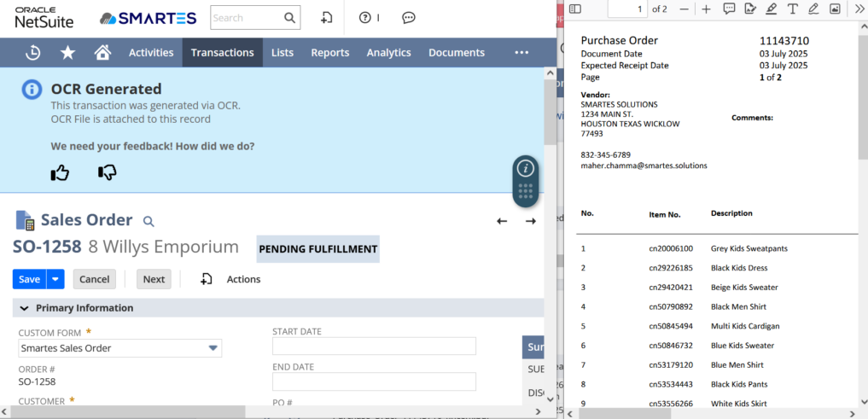Open the Recent Records clock icon
868x419 pixels.
point(32,53)
